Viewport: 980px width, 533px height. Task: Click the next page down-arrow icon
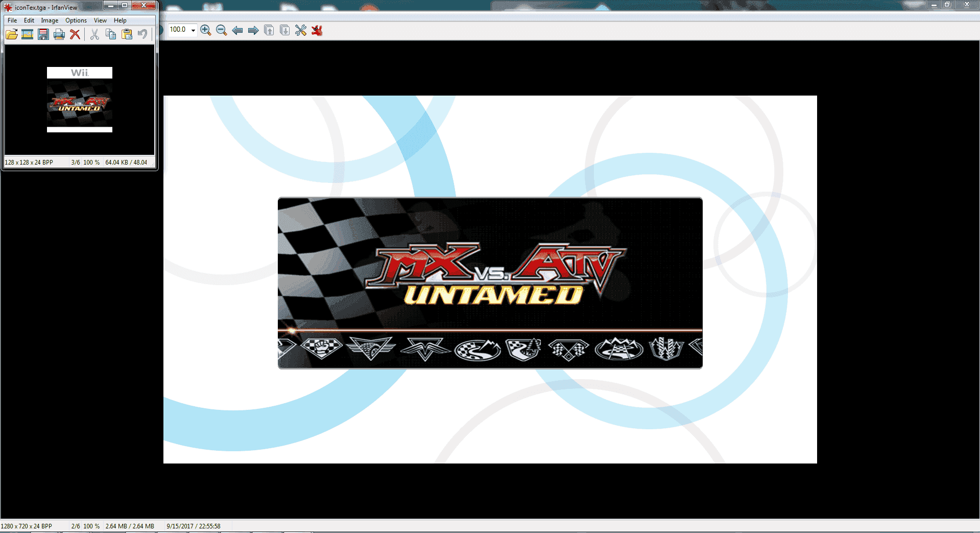pos(285,30)
